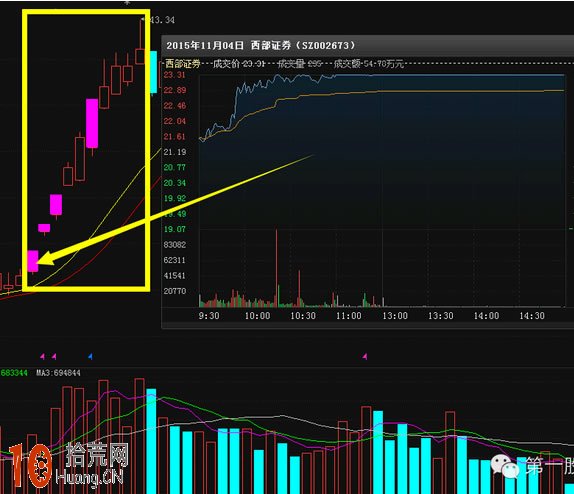
Task: Select the 19.92 price axis label
Action: tap(175, 198)
